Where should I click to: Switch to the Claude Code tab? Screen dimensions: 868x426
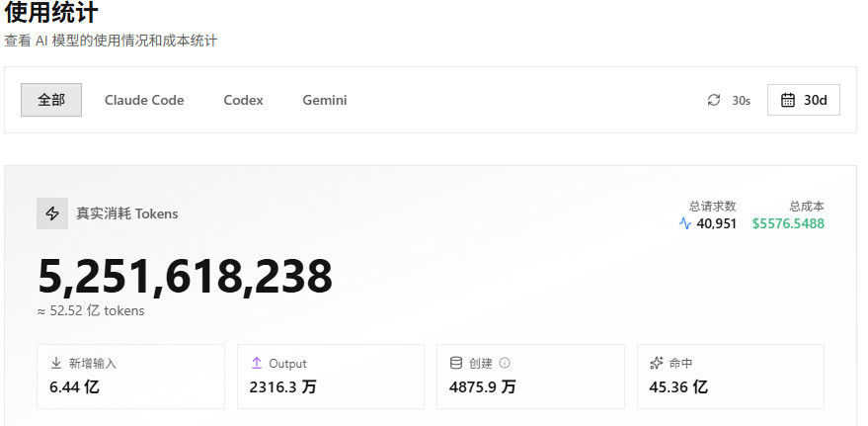click(144, 100)
